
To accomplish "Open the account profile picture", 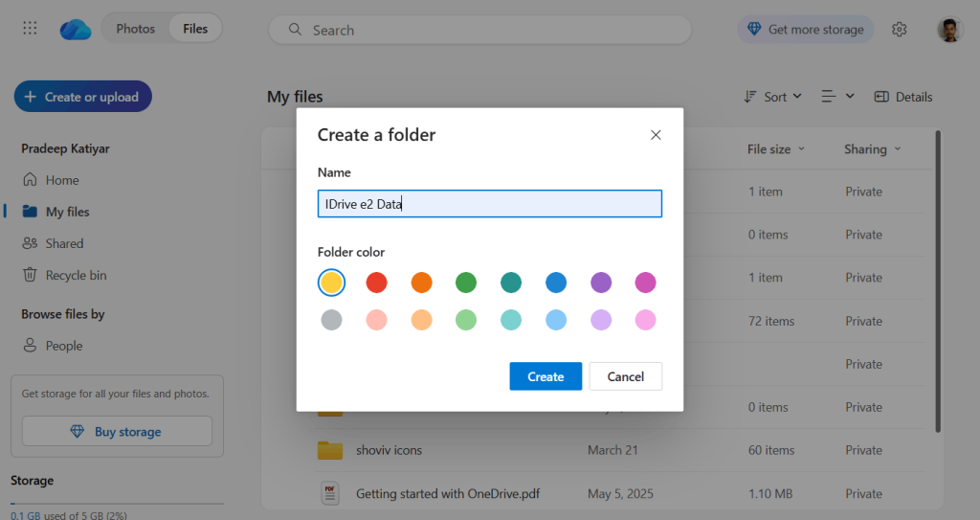I will (x=949, y=30).
